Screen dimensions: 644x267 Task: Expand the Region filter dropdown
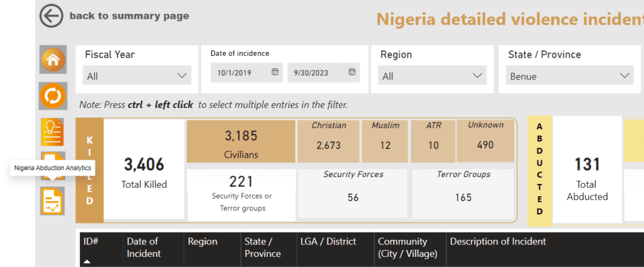432,76
